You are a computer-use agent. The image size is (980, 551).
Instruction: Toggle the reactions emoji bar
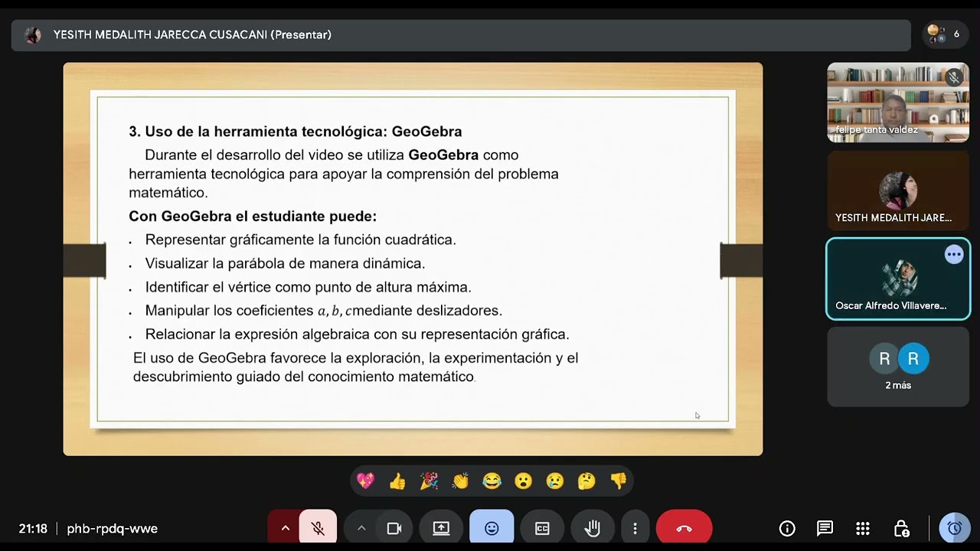(x=492, y=528)
